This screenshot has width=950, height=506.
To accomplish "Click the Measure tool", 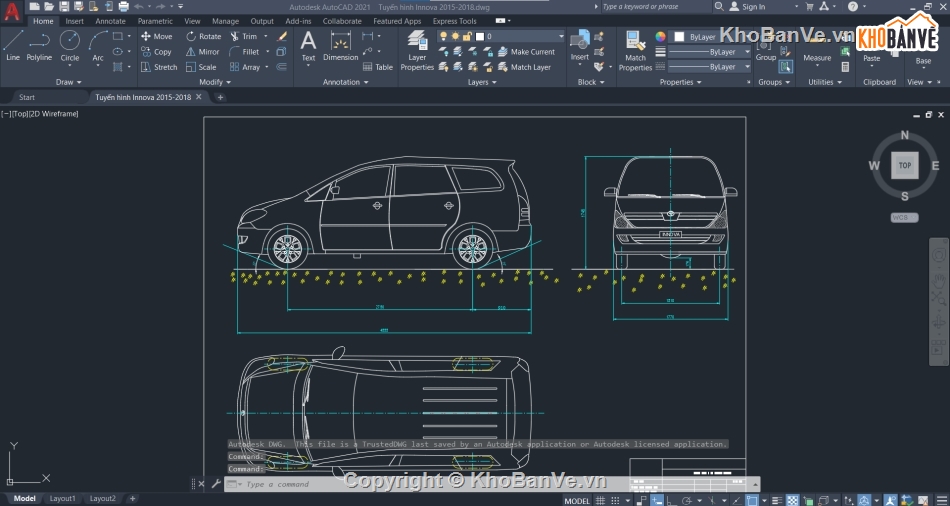I will click(817, 50).
